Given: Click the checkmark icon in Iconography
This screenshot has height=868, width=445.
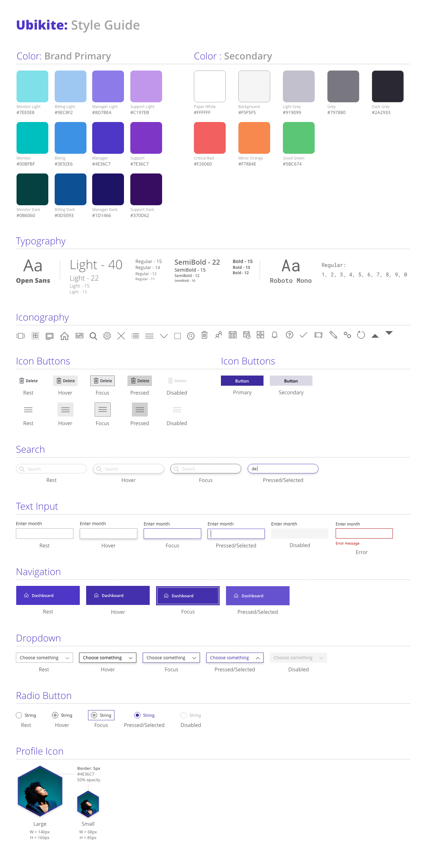Looking at the screenshot, I should [x=304, y=335].
